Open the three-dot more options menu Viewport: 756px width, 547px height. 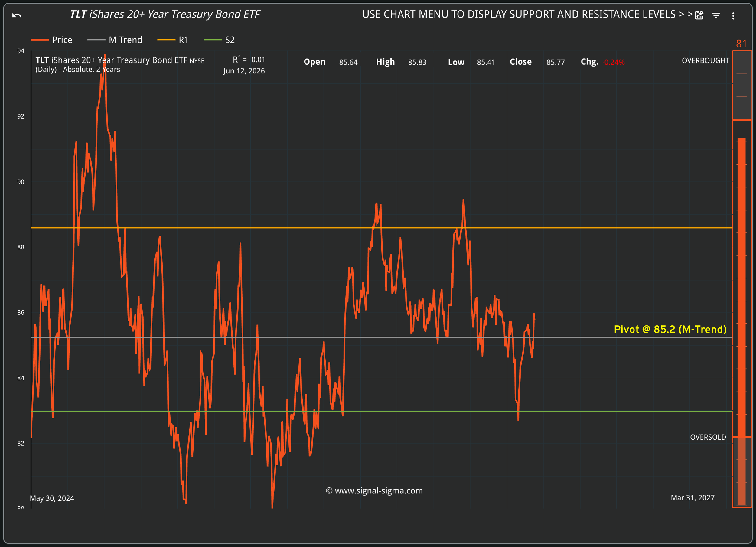(733, 16)
